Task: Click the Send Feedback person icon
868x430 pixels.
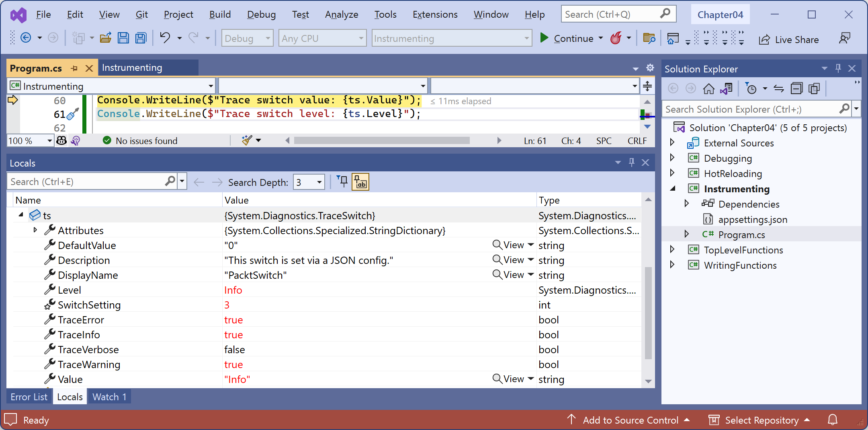Action: click(845, 38)
